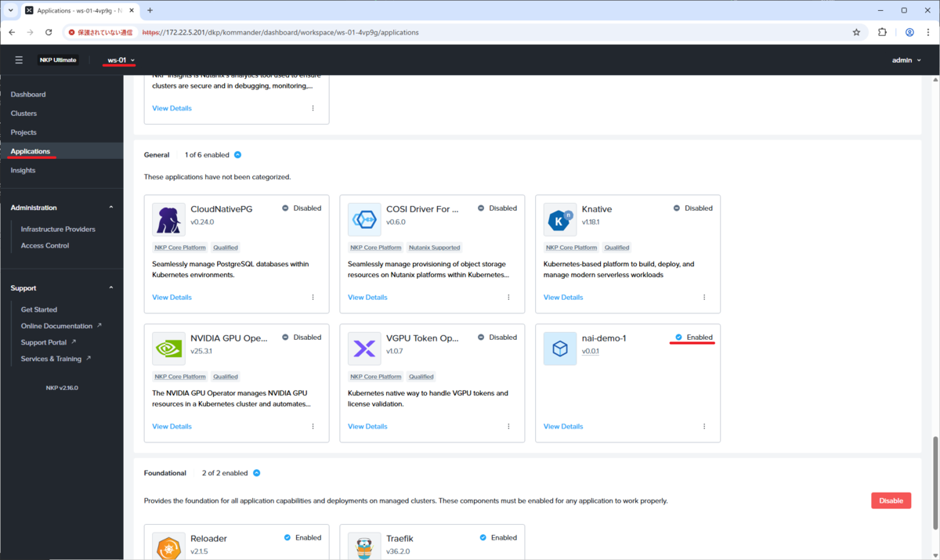Screen dimensions: 940x560
Task: Click the insecure connection warning badge
Action: coord(101,32)
